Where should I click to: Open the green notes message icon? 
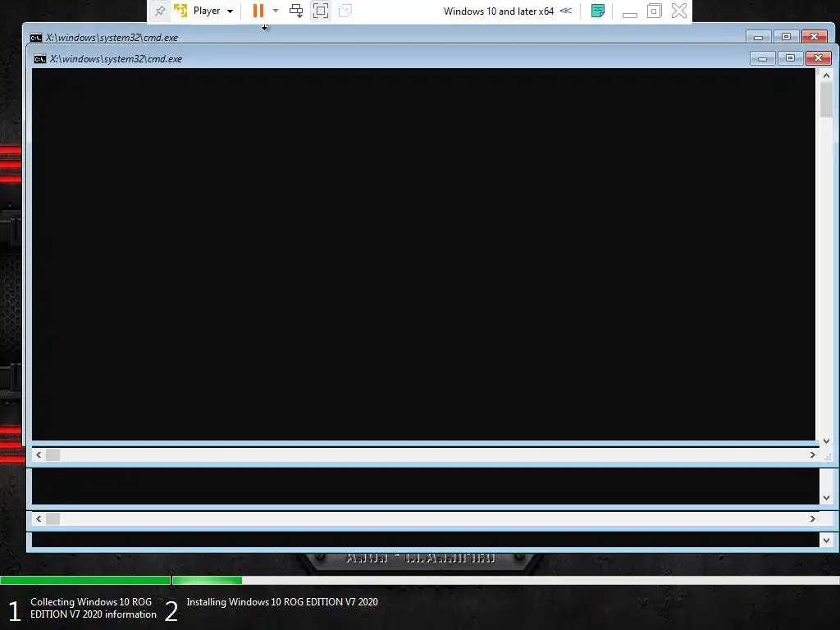pyautogui.click(x=598, y=11)
